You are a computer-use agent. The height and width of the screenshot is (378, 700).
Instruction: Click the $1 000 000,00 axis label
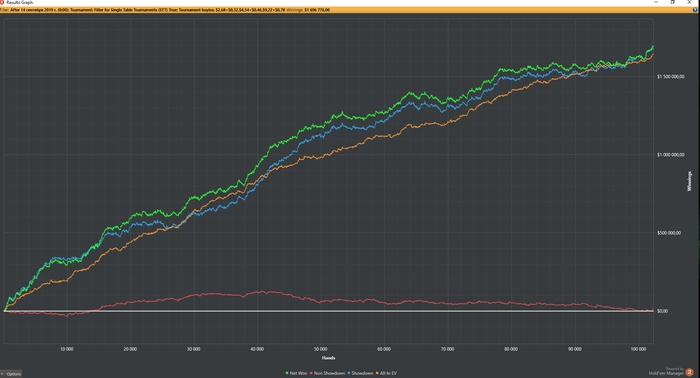670,155
